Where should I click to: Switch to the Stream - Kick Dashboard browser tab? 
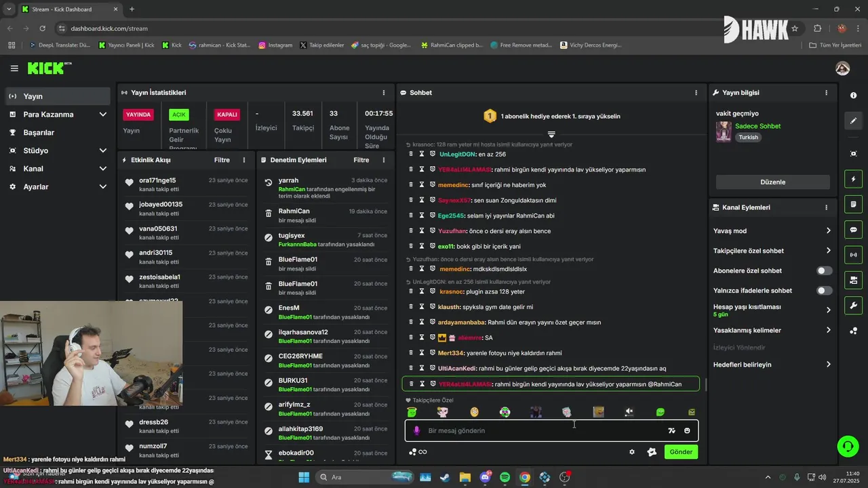69,9
